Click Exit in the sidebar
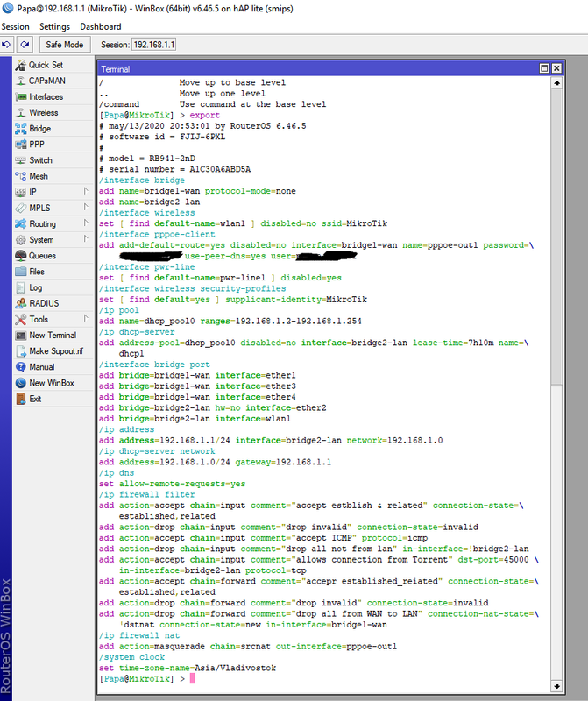The height and width of the screenshot is (701, 588). (x=53, y=399)
